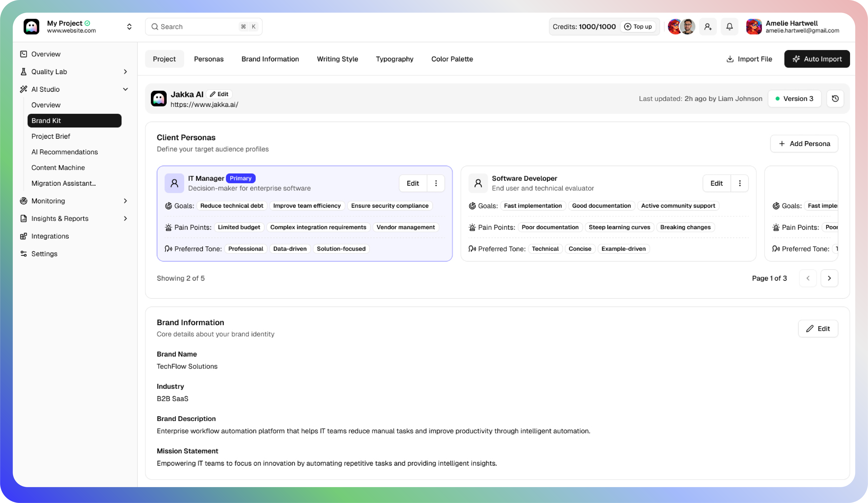Expand the Quality Lab sidebar section
This screenshot has width=868, height=503.
click(x=125, y=72)
